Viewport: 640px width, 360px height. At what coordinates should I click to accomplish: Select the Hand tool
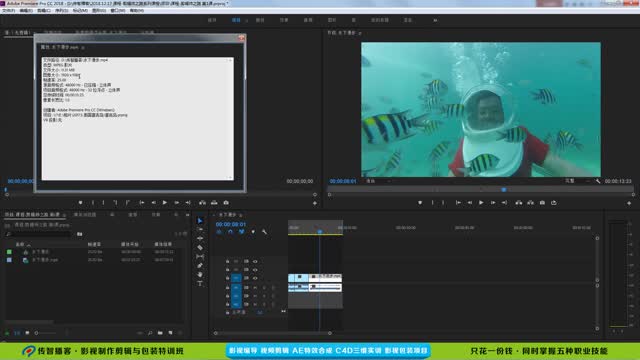tap(200, 274)
